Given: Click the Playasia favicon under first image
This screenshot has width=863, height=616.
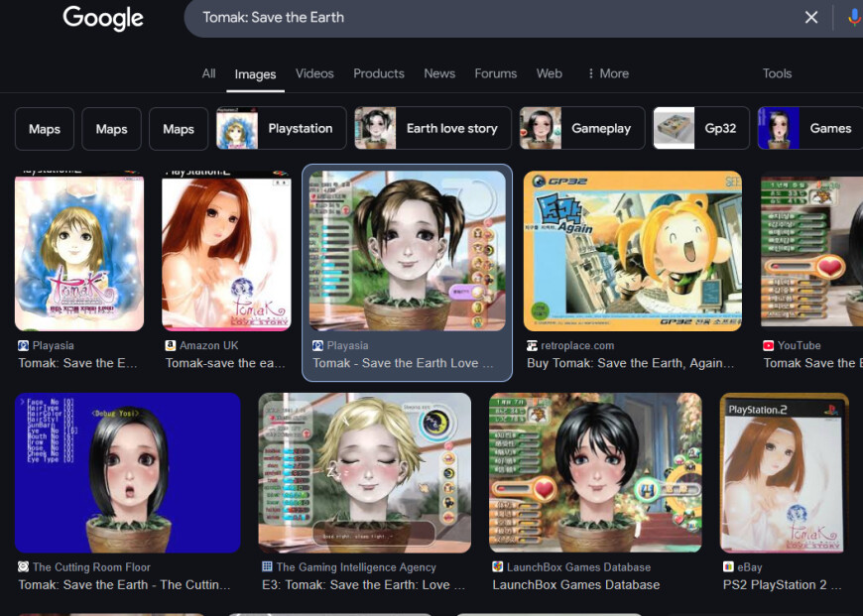Looking at the screenshot, I should [x=24, y=346].
